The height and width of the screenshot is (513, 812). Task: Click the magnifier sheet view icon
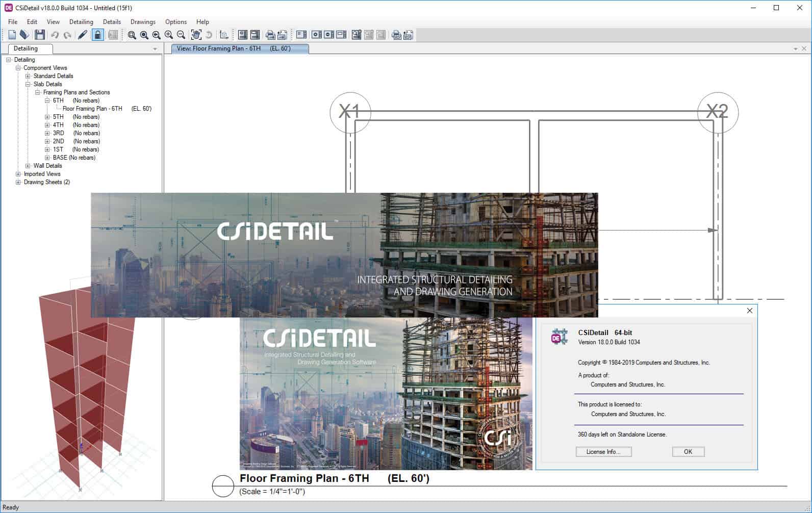click(357, 35)
